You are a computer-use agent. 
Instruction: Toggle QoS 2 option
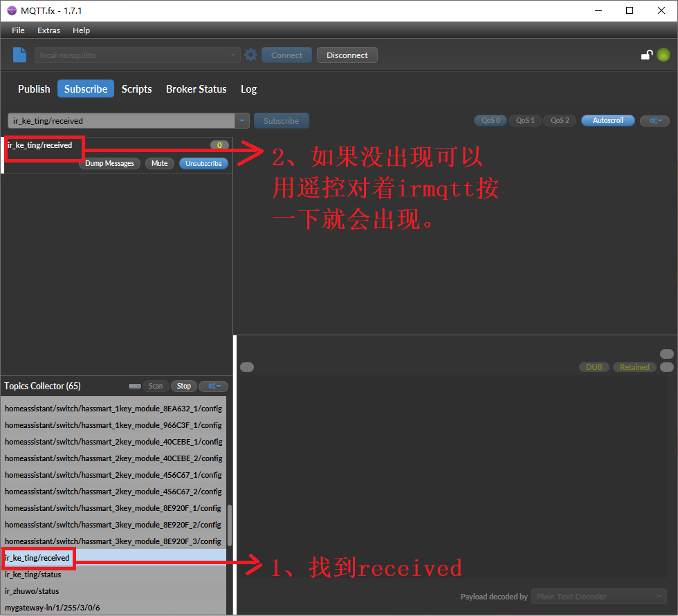[560, 120]
